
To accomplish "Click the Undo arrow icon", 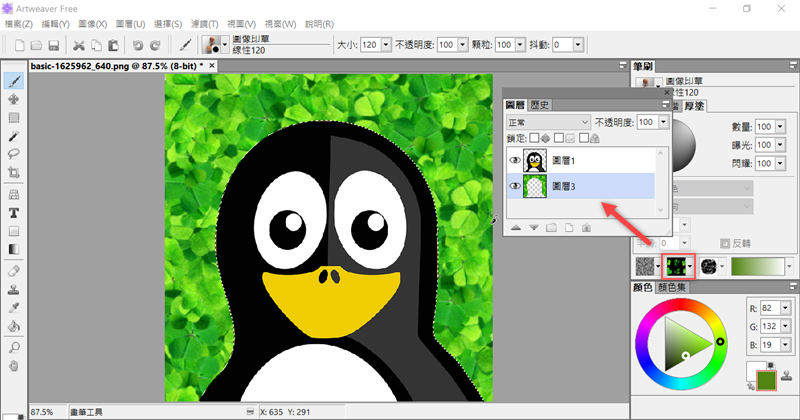I will point(138,45).
